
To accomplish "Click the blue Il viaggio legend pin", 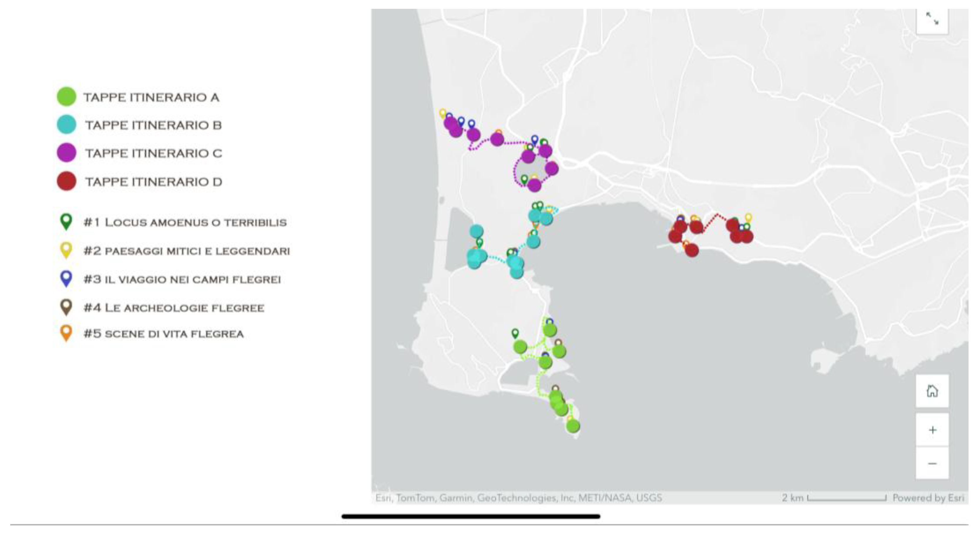I will point(66,278).
